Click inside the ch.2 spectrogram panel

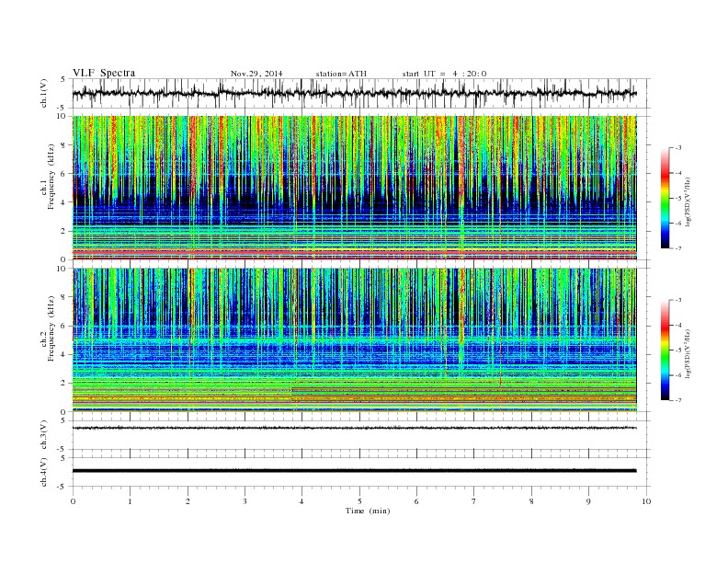pos(354,340)
